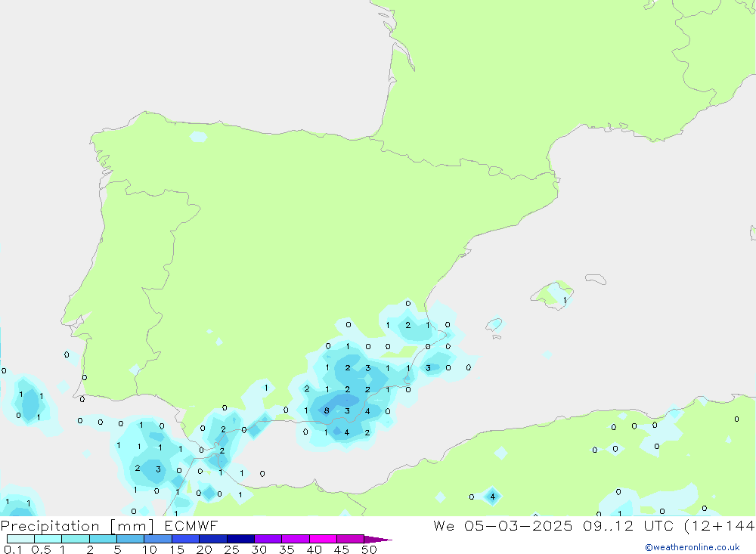
Task: Click the 0.1–0.5 mm legend color swatch
Action: (x=20, y=539)
